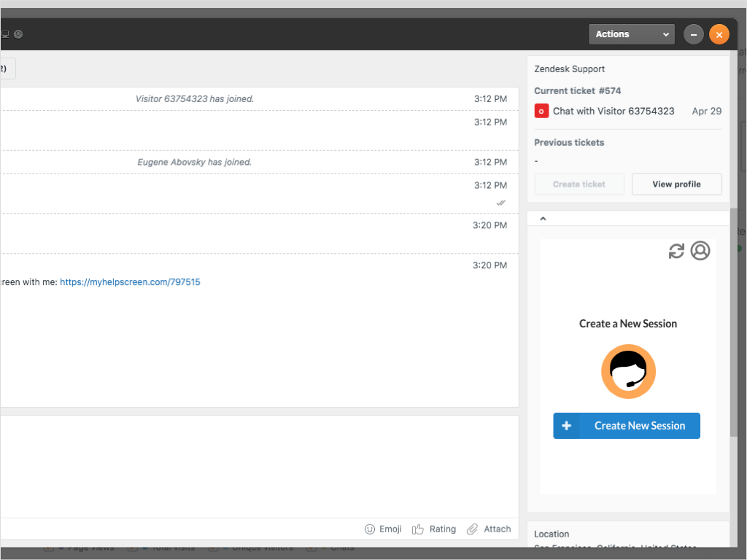The image size is (747, 560).
Task: Click the refresh session icon
Action: pyautogui.click(x=676, y=251)
